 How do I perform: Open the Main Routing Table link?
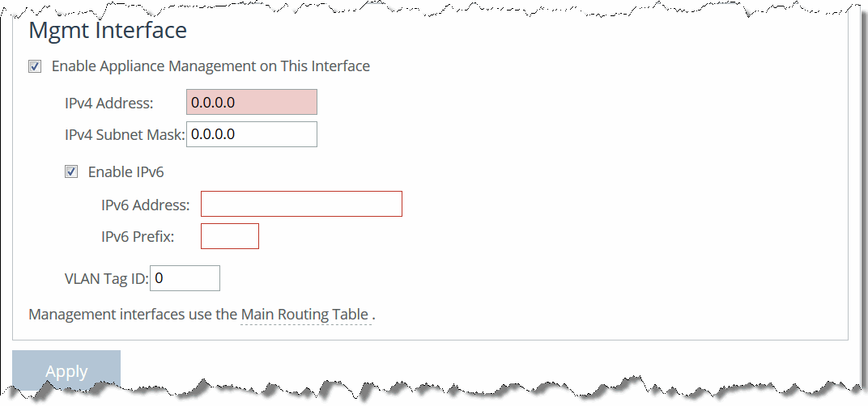[304, 315]
